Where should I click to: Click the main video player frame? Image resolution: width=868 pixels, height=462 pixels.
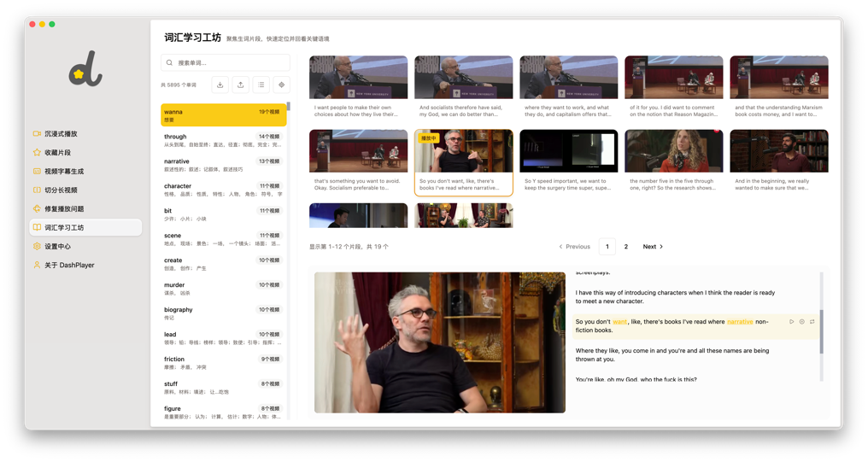click(440, 342)
